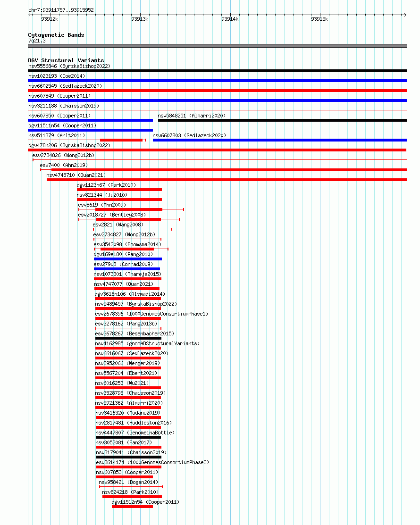
Task: Click nsv3416320 (Audano2019) label
Action: [x=128, y=413]
